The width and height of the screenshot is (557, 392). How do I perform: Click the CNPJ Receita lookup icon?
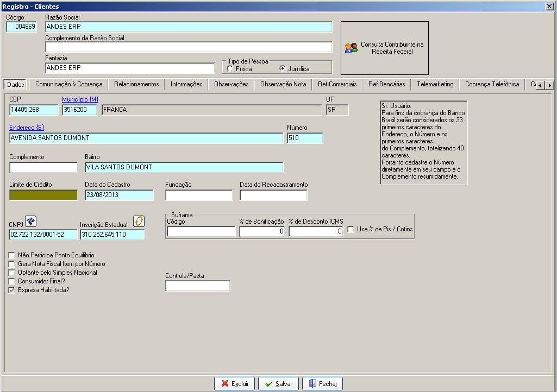31,221
